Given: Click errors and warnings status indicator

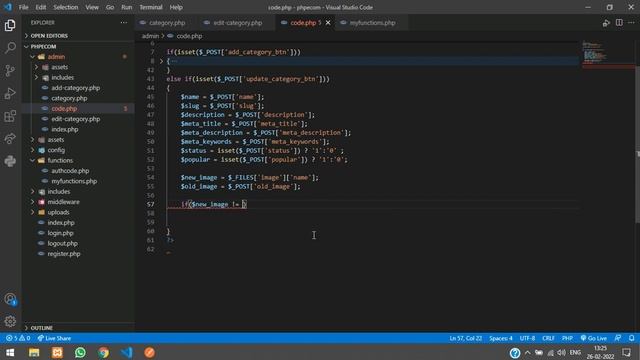Looking at the screenshot, I should click(18, 338).
